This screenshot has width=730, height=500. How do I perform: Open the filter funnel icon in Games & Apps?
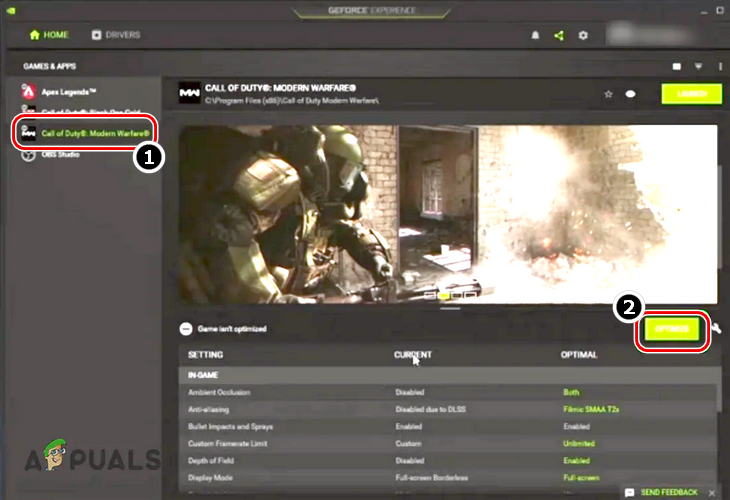(698, 67)
